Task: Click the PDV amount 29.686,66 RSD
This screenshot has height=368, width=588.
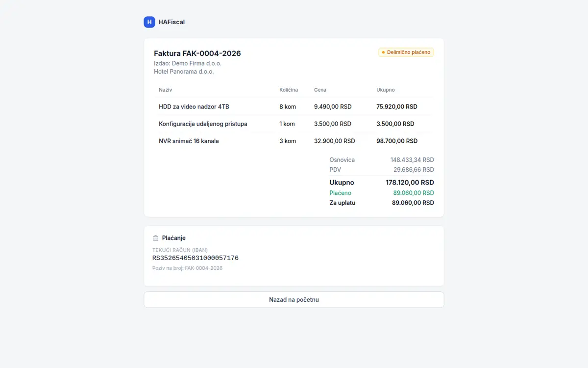Action: pos(414,170)
